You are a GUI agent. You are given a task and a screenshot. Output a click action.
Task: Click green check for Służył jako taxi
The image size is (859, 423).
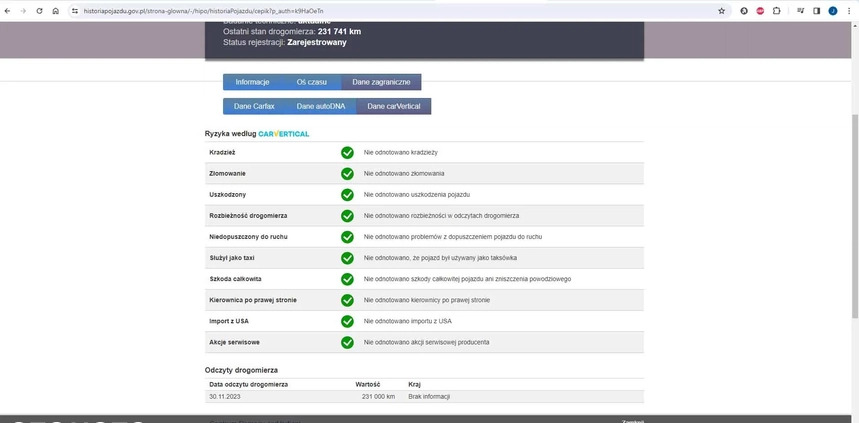tap(347, 258)
